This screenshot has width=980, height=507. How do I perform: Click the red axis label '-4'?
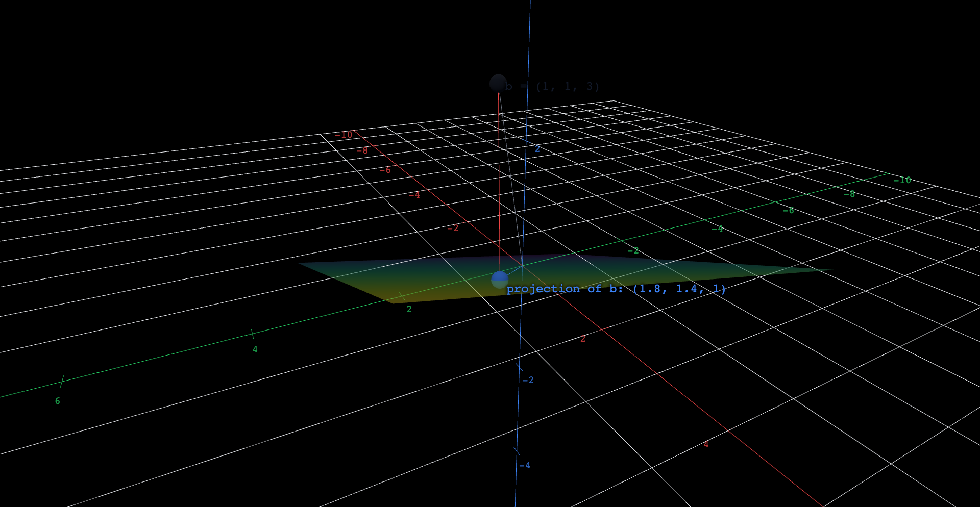(x=414, y=195)
